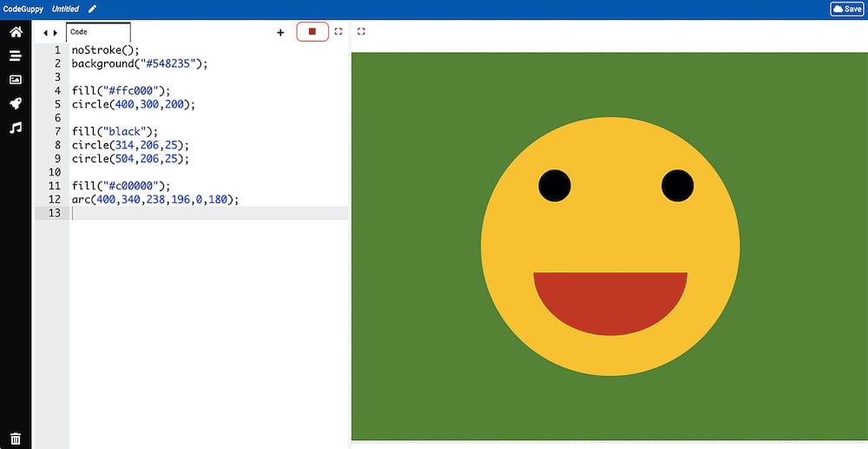The width and height of the screenshot is (868, 449).
Task: Select the Code tab
Action: (98, 32)
